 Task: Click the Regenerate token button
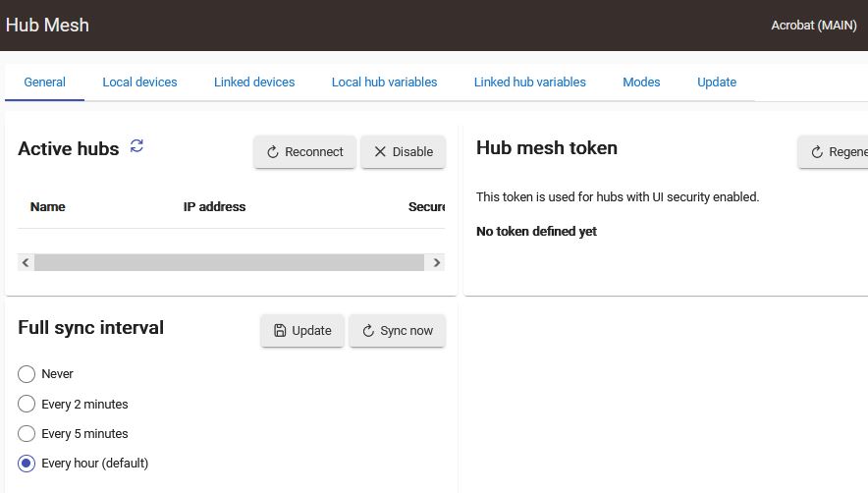tap(835, 152)
